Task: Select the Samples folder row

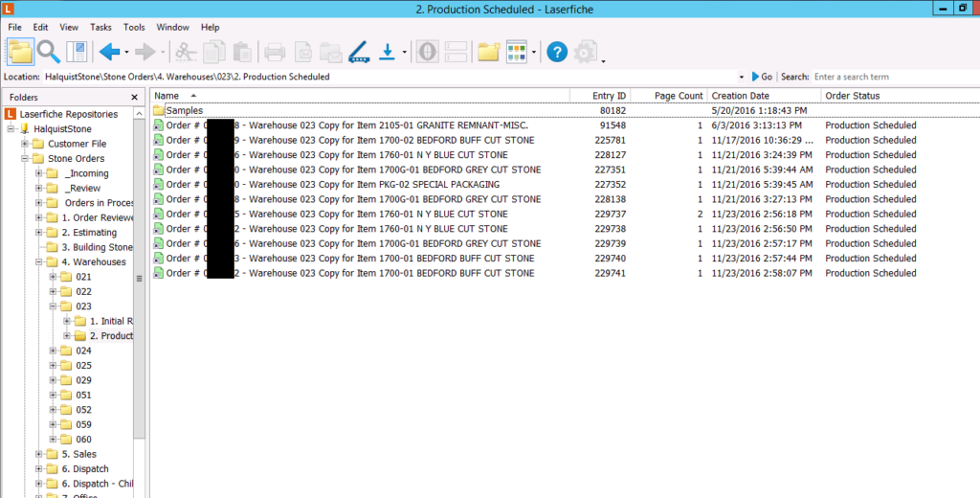Action: tap(566, 111)
